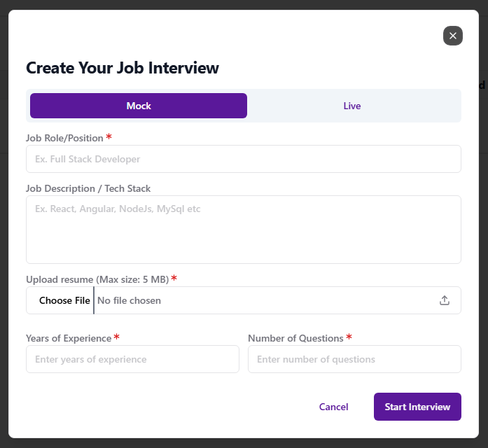Click the "Upload resume (Max size: 5 MB)" label
The width and height of the screenshot is (488, 448).
(97, 279)
